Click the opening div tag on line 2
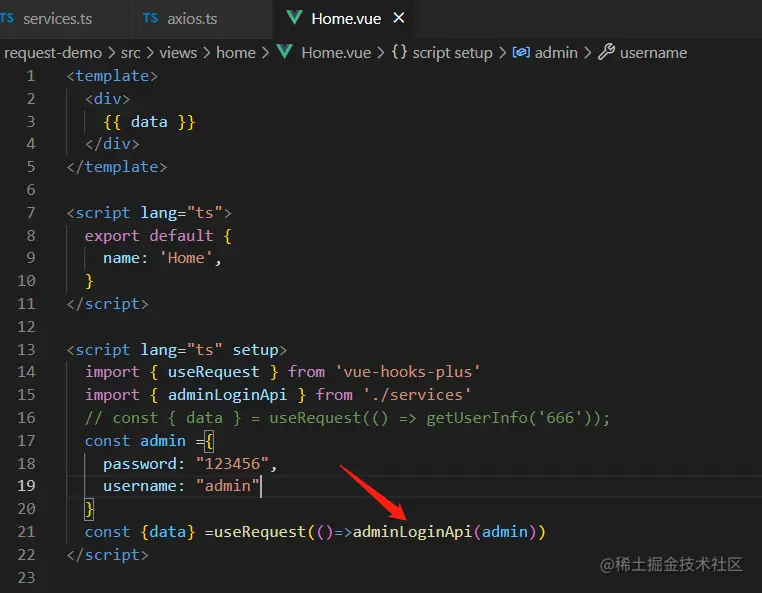The width and height of the screenshot is (762, 593). coord(107,99)
